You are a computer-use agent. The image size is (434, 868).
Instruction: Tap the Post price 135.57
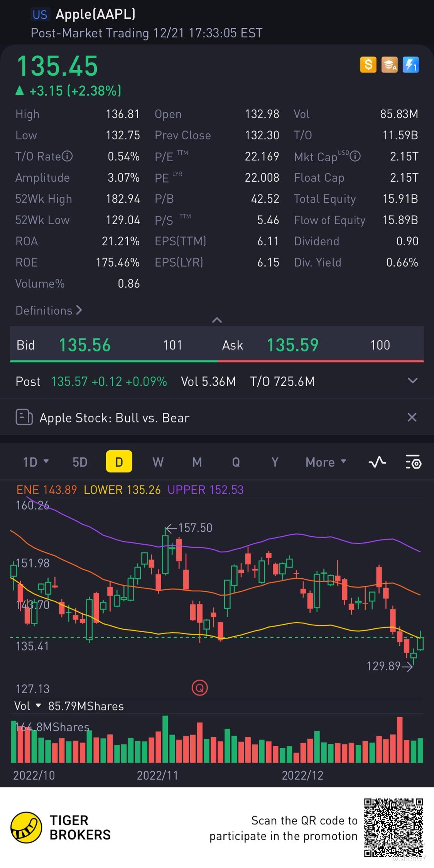[x=69, y=382]
